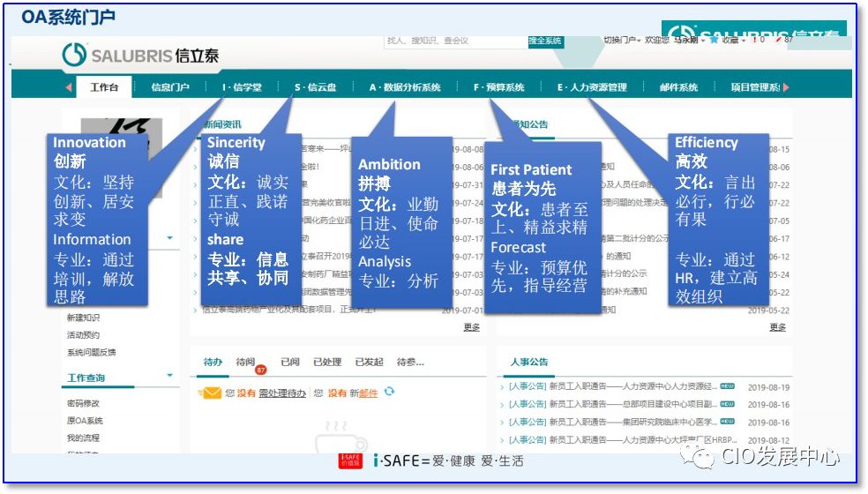Collapse the 工作查询 section arrow
The height and width of the screenshot is (494, 868).
(x=170, y=376)
